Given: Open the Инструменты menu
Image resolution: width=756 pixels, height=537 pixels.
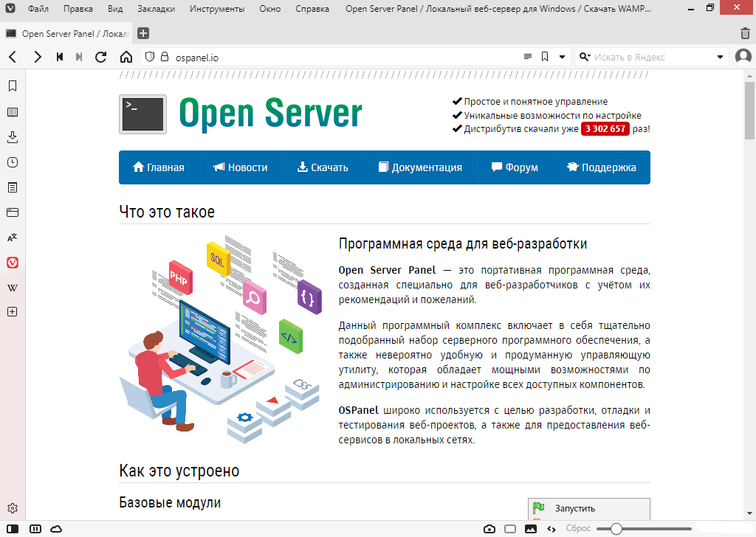Looking at the screenshot, I should click(x=216, y=10).
